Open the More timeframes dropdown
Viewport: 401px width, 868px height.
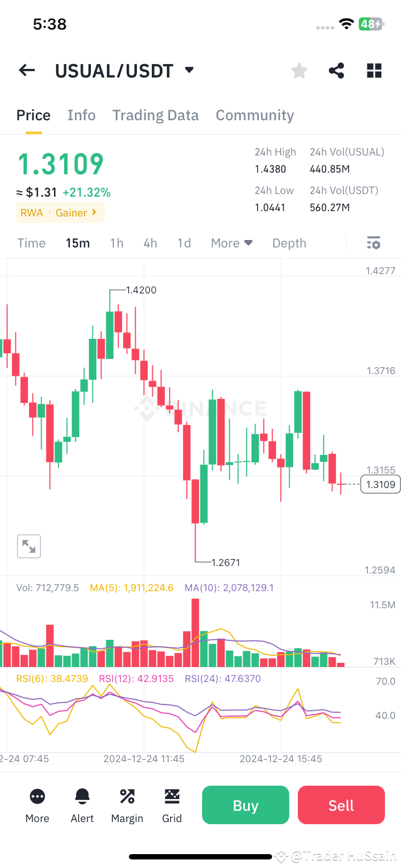231,243
